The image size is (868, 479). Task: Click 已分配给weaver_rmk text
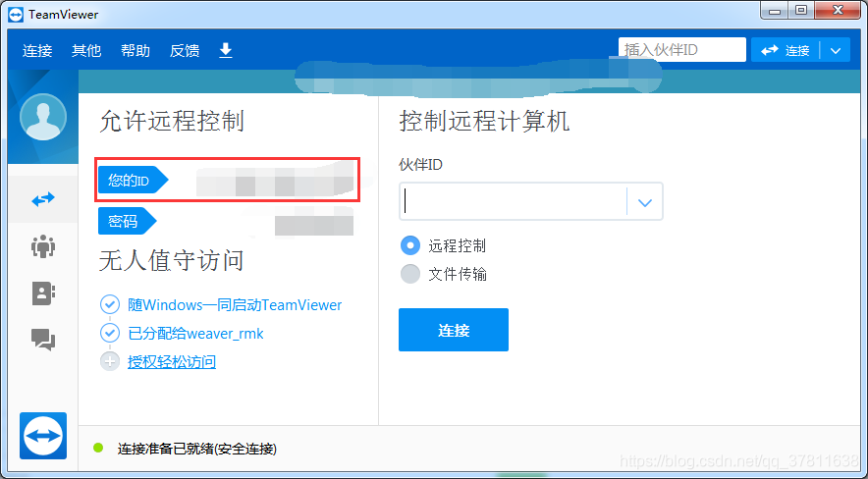(195, 334)
